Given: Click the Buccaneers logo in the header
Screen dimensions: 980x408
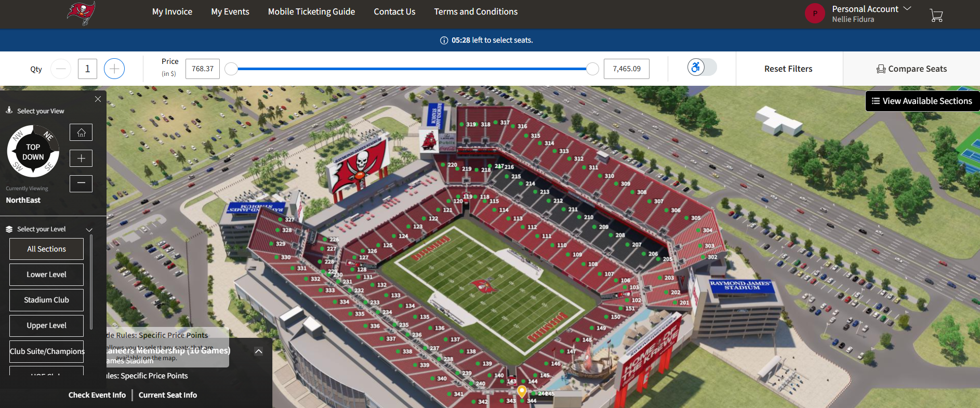Looking at the screenshot, I should 81,13.
